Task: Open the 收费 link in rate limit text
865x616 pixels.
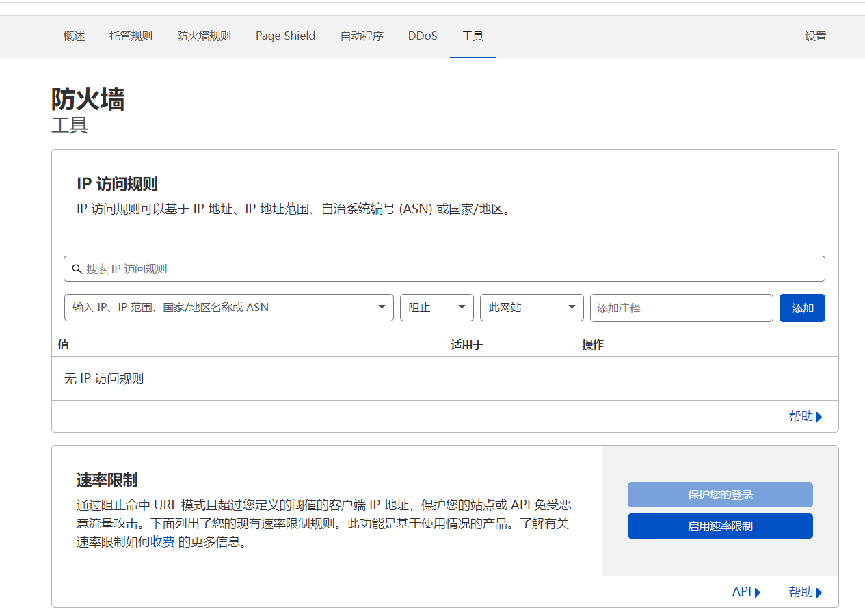Action: click(163, 543)
